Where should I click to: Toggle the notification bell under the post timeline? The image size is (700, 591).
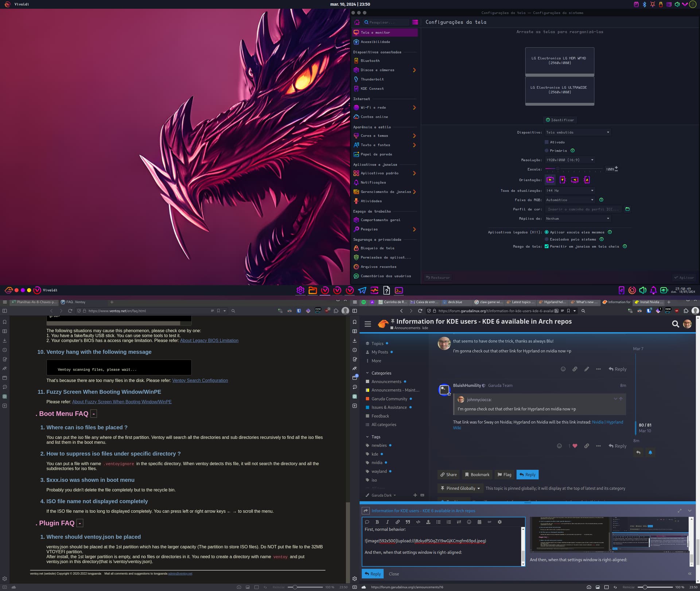[650, 452]
